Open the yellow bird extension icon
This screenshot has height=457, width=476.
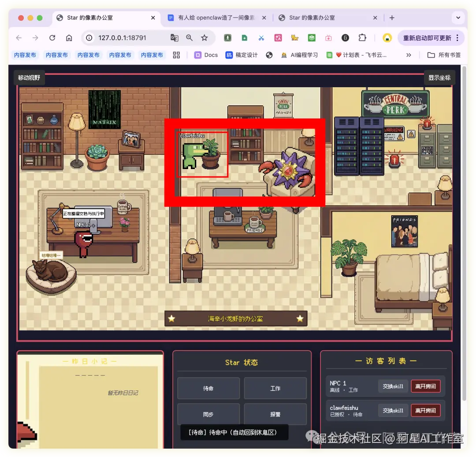click(x=295, y=38)
